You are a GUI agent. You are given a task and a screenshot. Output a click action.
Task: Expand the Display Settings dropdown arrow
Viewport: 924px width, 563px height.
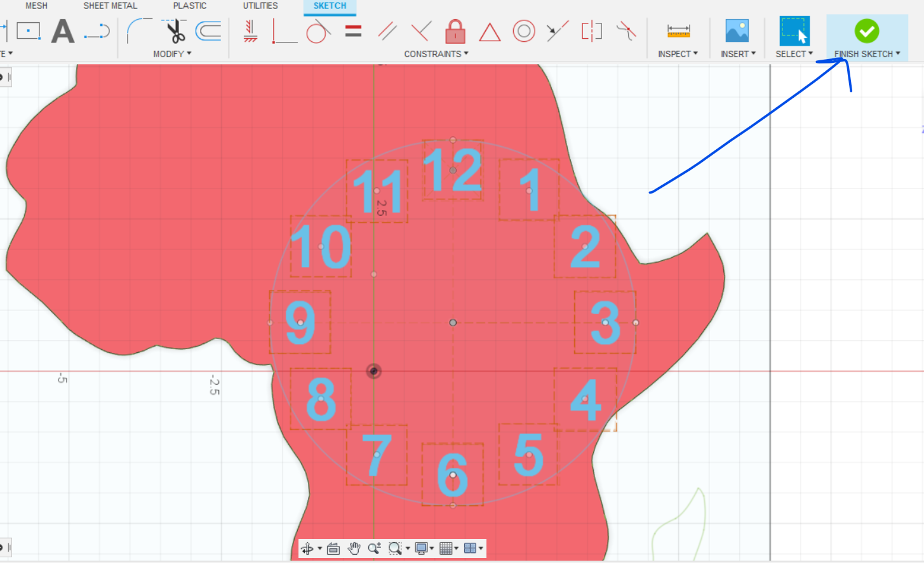pyautogui.click(x=432, y=548)
